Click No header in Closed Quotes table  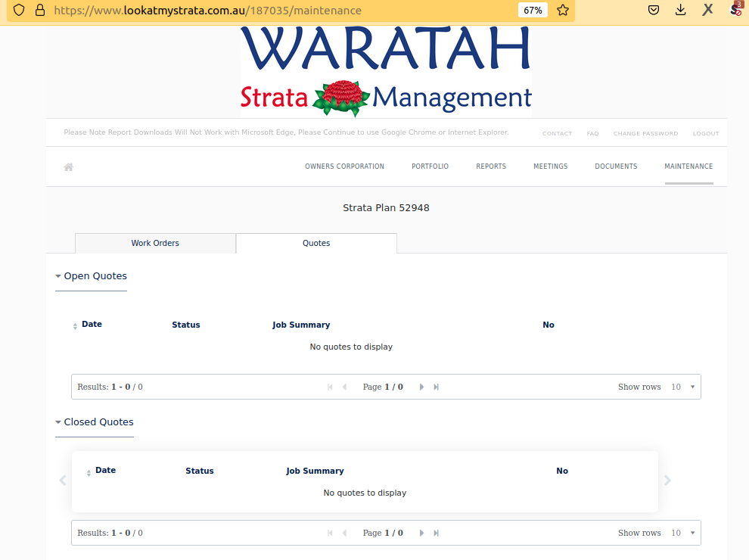pyautogui.click(x=562, y=471)
